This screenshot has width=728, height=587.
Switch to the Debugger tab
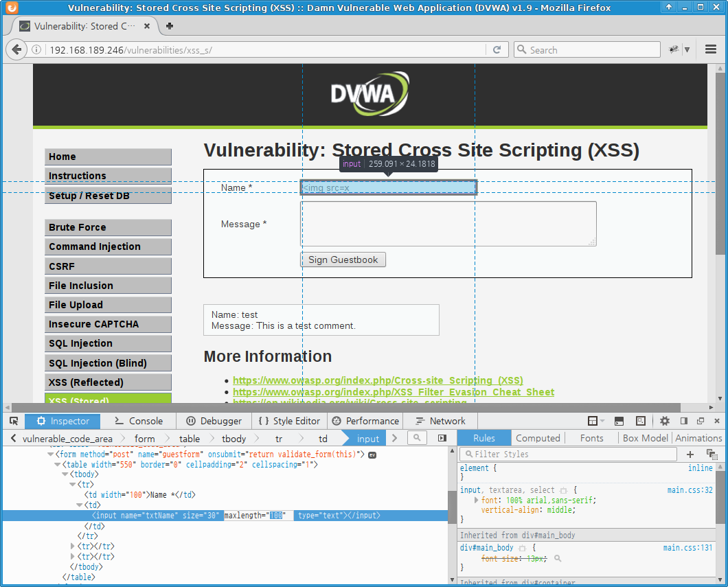[x=214, y=421]
